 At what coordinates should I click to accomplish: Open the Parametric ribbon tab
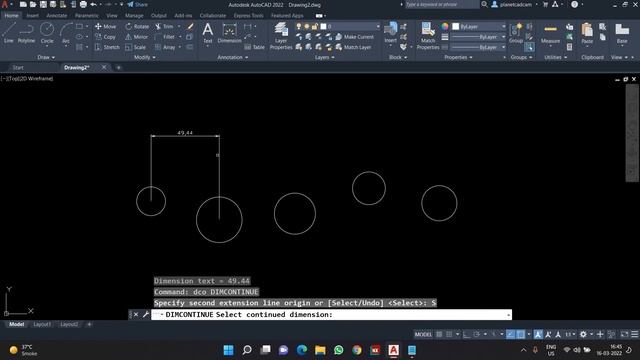click(x=87, y=16)
